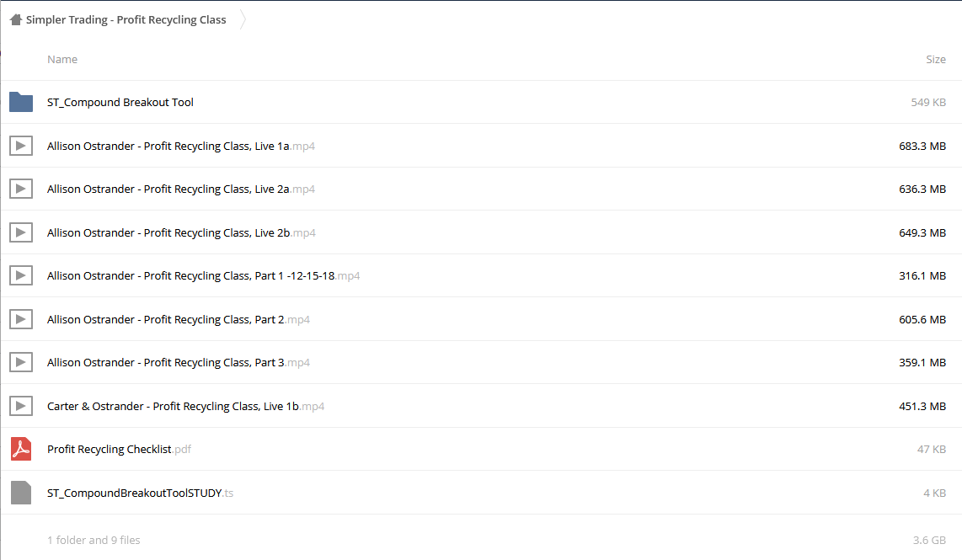Open ST_CompoundBreakoutToolSTUDY.ts file

click(x=141, y=493)
